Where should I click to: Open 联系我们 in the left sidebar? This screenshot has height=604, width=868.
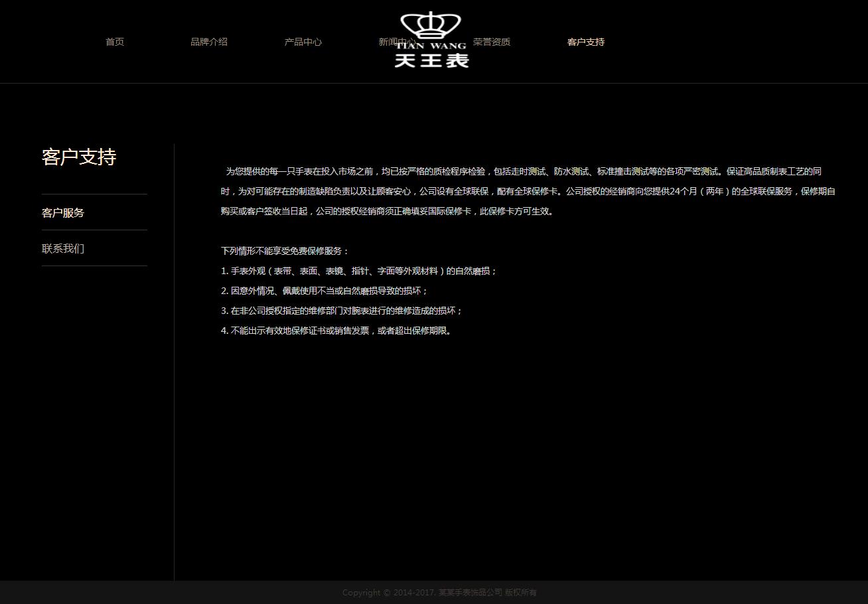pyautogui.click(x=63, y=249)
